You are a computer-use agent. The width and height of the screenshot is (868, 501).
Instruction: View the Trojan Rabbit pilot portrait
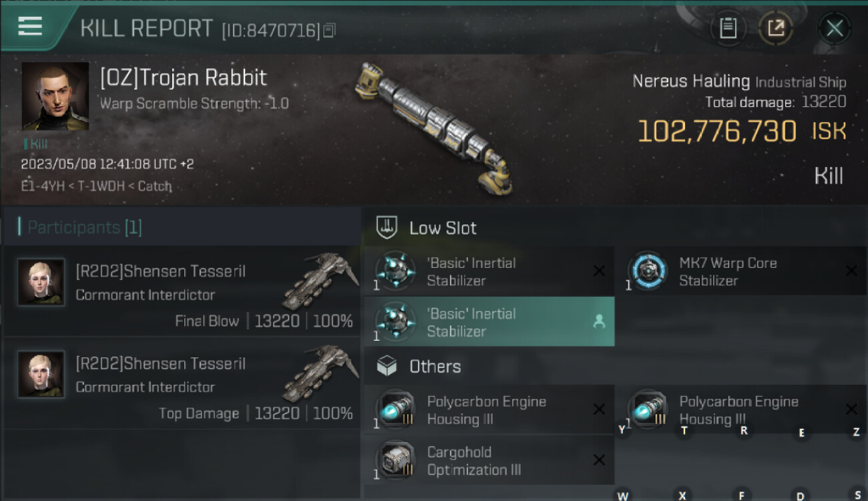coord(55,96)
